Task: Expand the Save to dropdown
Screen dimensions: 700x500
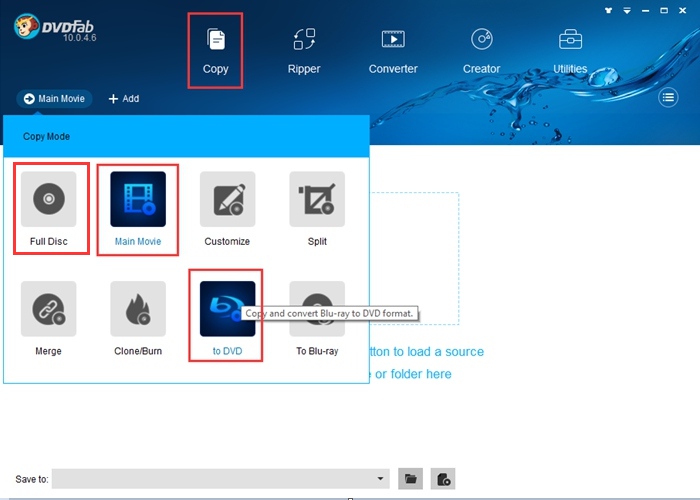Action: click(x=380, y=479)
